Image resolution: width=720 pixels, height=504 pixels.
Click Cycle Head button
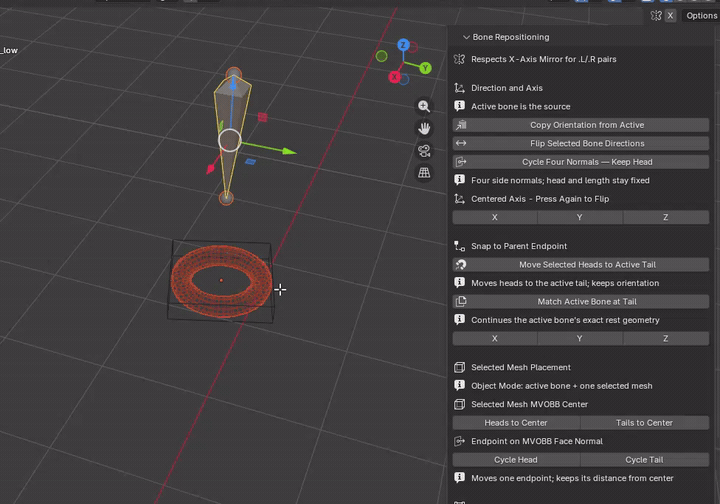pyautogui.click(x=516, y=459)
